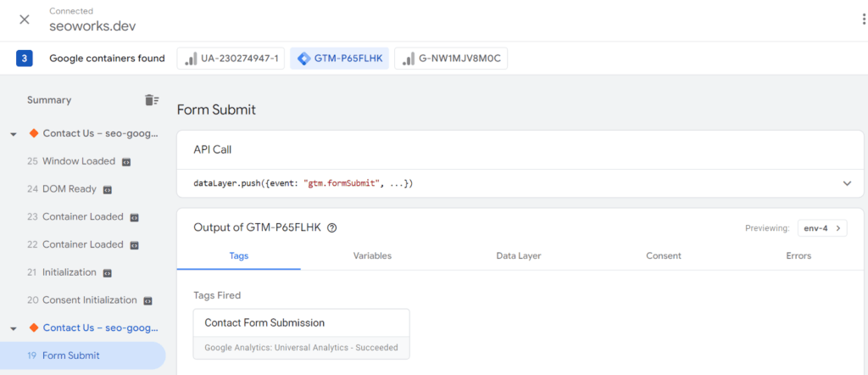The height and width of the screenshot is (375, 868).
Task: Click the code icon next to event 23
Action: (134, 218)
